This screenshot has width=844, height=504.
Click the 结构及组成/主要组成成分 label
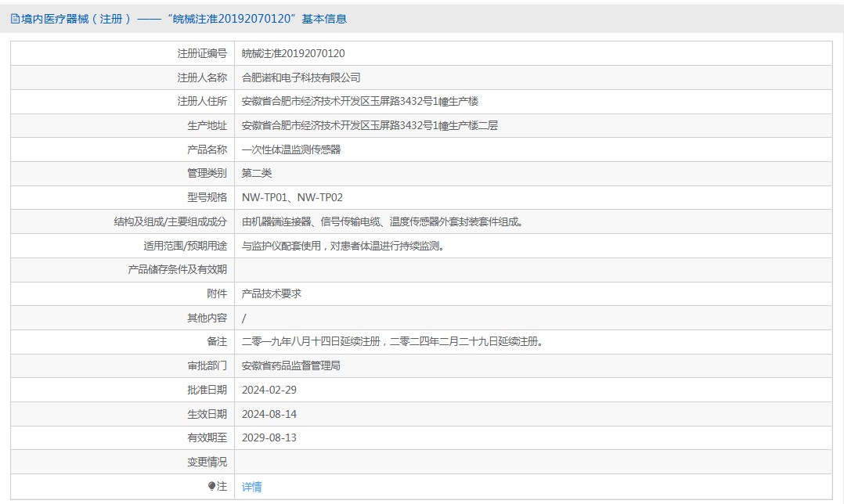(171, 221)
